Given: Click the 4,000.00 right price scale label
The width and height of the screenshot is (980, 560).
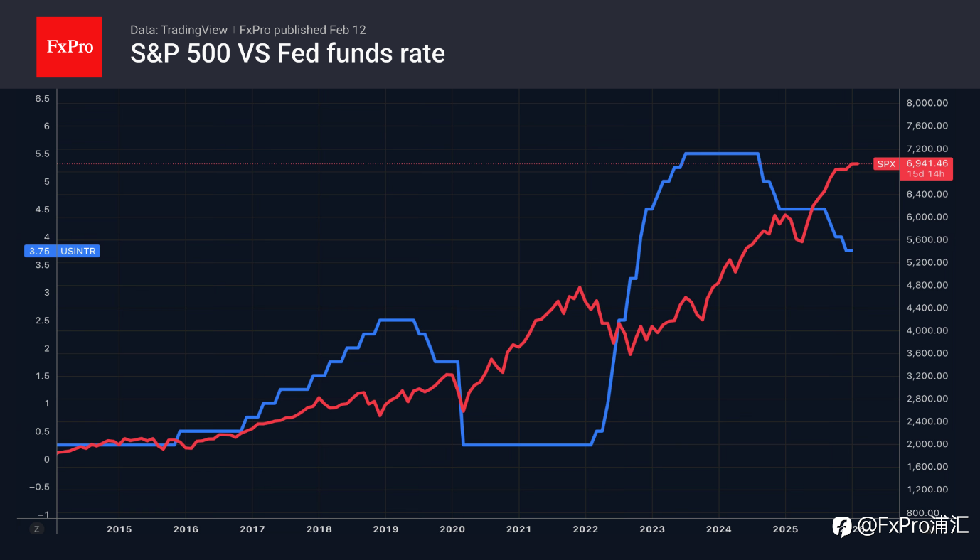Looking at the screenshot, I should [927, 330].
